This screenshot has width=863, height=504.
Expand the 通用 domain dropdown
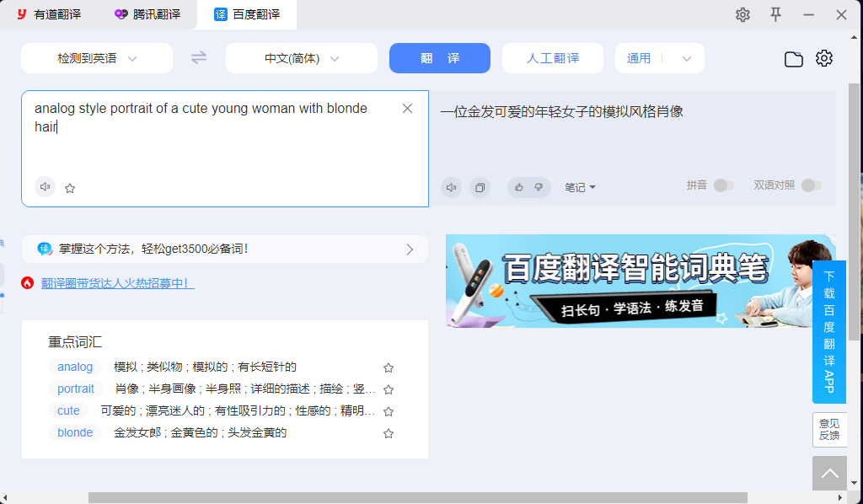[x=686, y=59]
